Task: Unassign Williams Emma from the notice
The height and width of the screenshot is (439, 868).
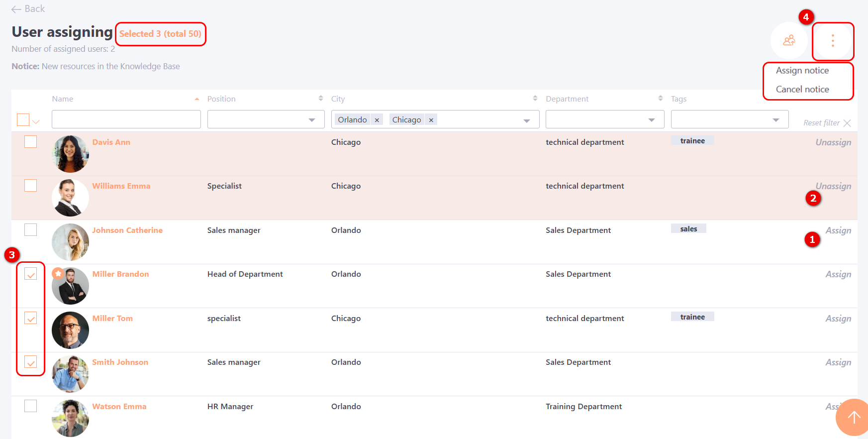Action: coord(833,186)
